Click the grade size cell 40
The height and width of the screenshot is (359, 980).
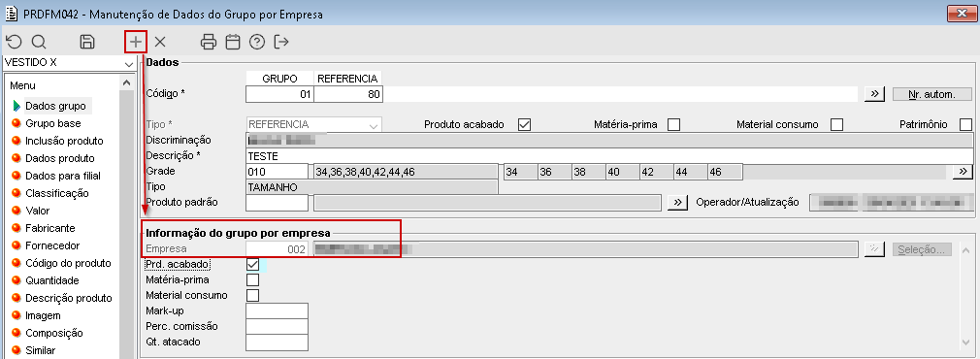(x=622, y=172)
